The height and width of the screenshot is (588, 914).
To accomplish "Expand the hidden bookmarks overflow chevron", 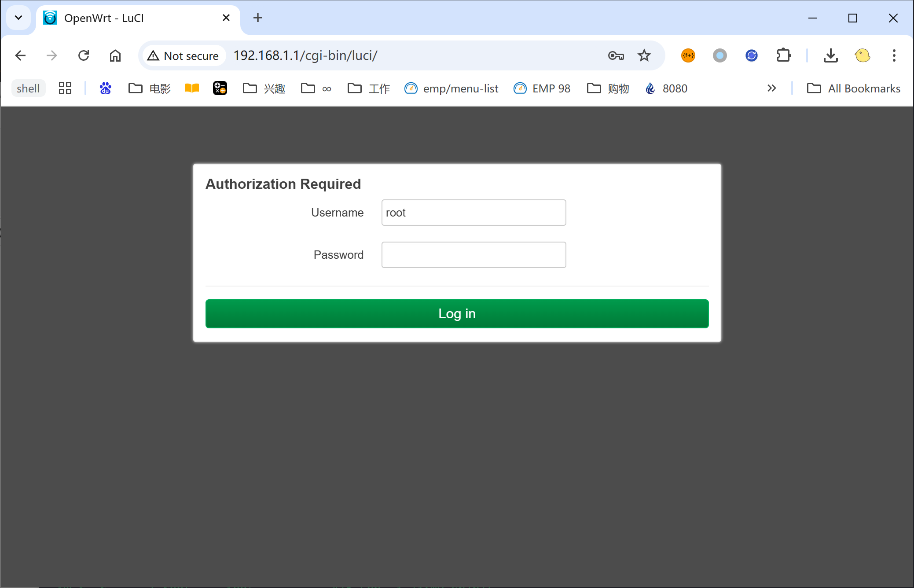I will point(771,88).
